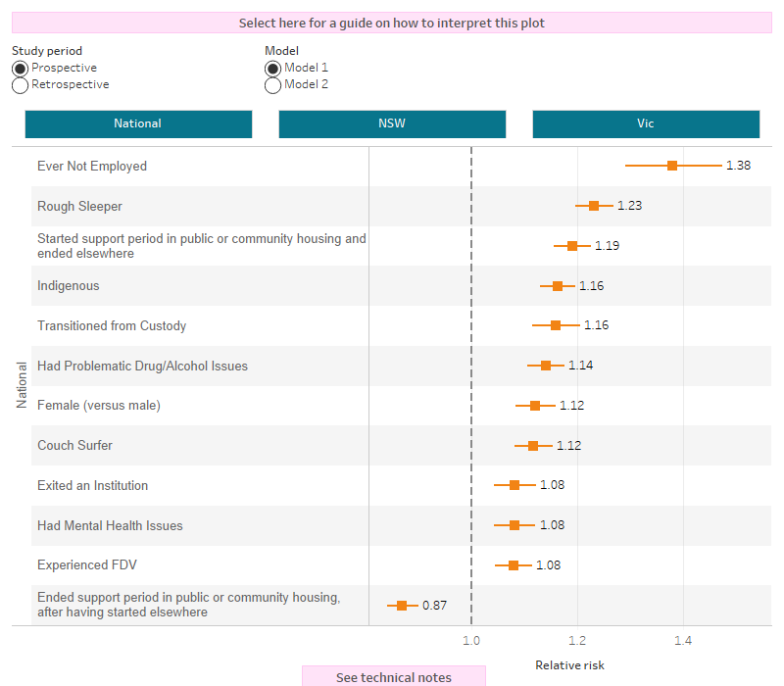Viewport: 784px width, 686px height.
Task: Switch to the NSW tab
Action: [x=392, y=123]
